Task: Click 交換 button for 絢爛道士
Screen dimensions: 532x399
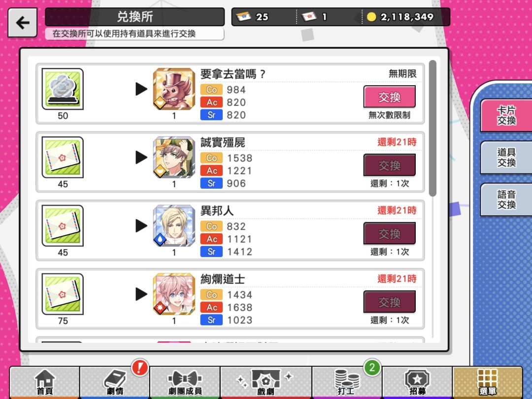Action: tap(390, 302)
